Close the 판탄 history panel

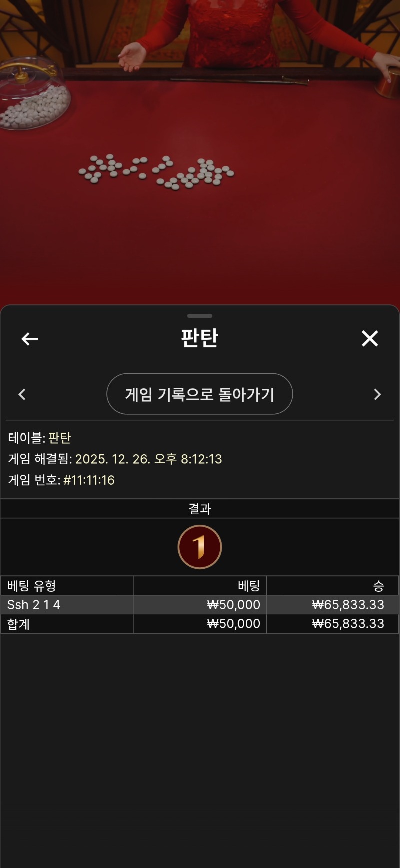370,339
